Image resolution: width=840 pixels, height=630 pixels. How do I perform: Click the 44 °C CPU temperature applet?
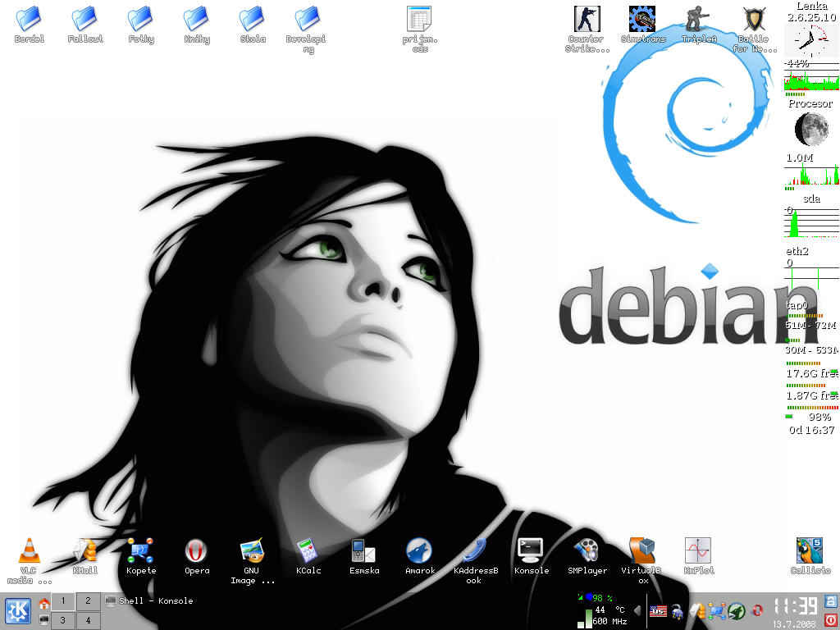(x=609, y=609)
